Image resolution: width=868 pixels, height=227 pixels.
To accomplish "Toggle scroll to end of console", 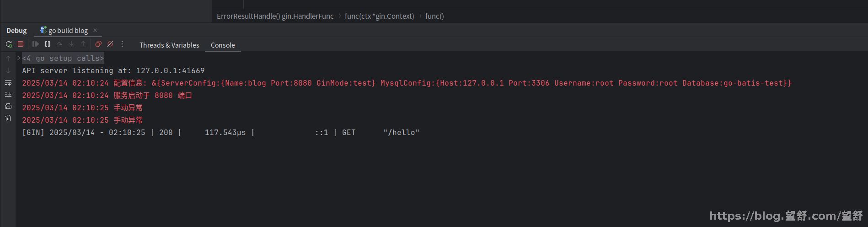I will 8,94.
